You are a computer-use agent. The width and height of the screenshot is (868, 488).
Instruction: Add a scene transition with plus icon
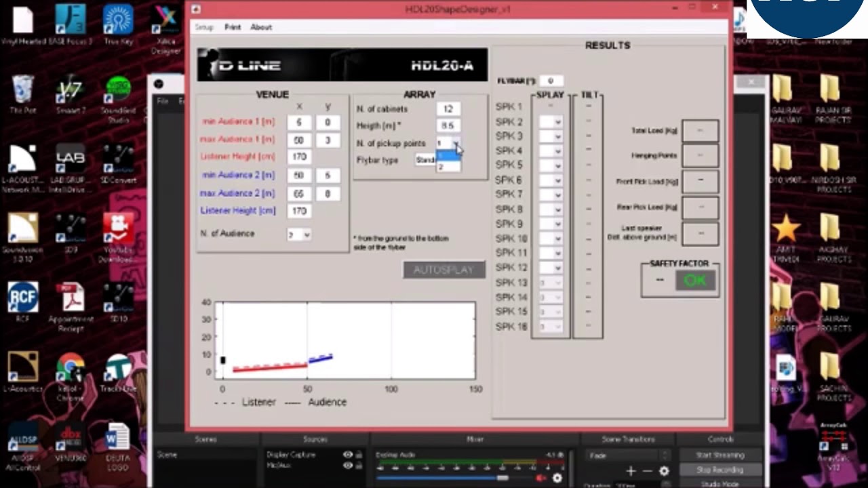tap(631, 471)
